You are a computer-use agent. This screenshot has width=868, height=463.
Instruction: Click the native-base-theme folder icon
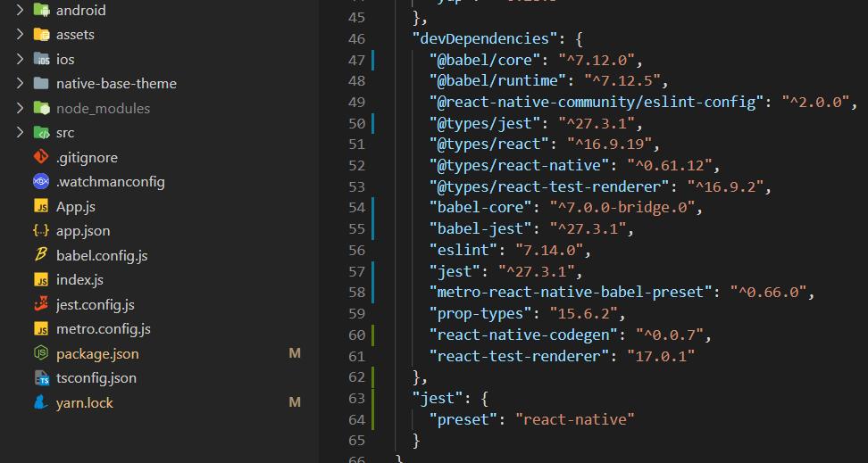[x=41, y=84]
